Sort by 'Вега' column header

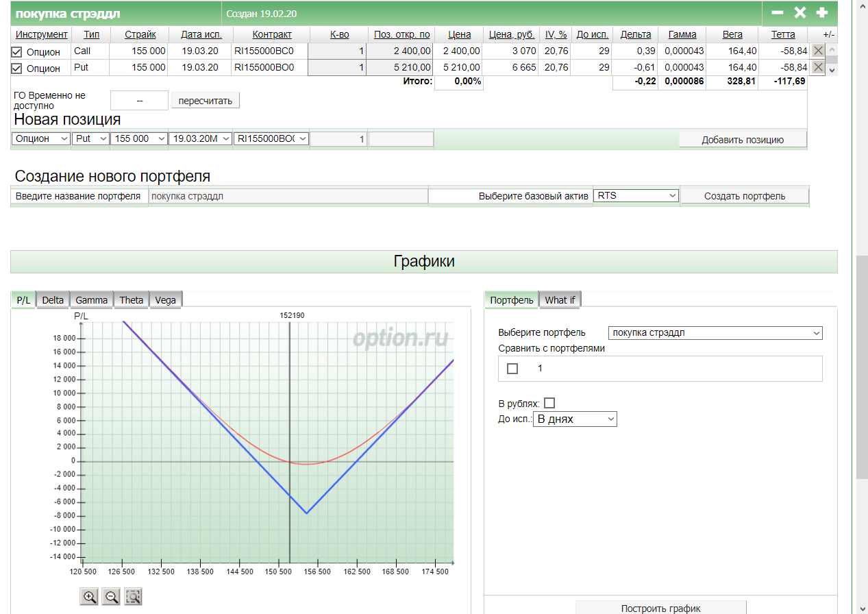pos(732,34)
